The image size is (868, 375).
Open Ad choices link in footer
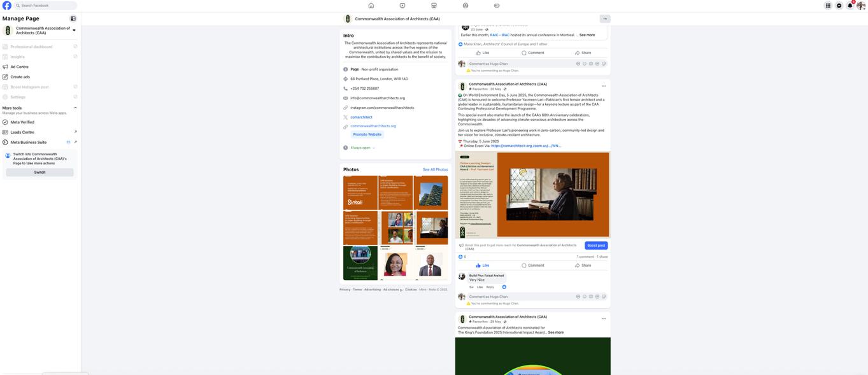point(392,290)
